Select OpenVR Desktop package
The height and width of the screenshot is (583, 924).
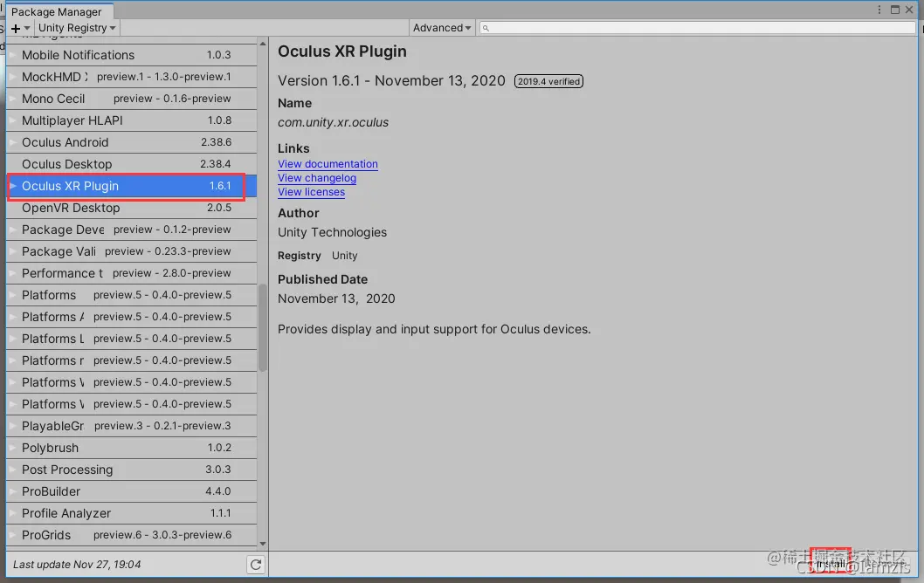pos(131,208)
